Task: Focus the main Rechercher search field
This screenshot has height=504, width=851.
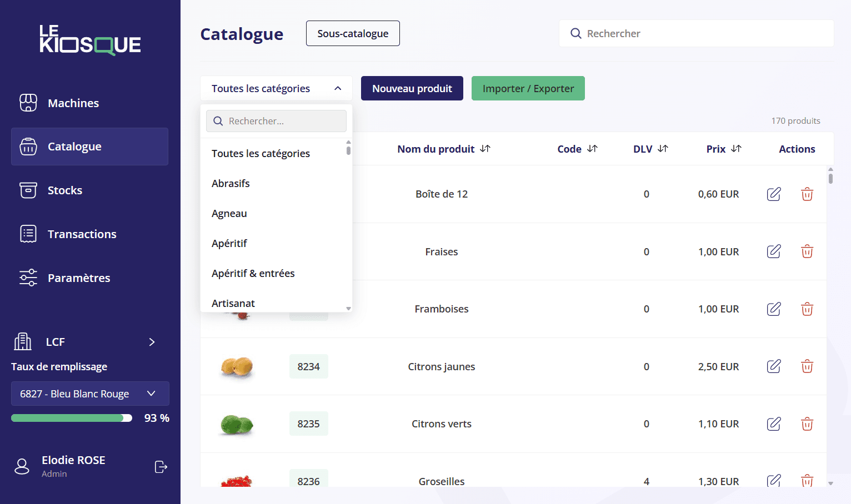Action: pos(697,33)
